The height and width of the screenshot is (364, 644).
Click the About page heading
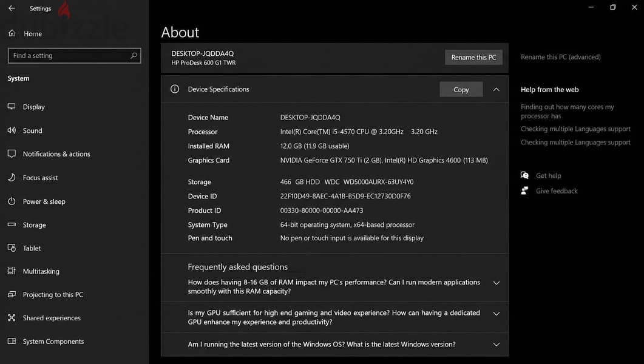coord(180,32)
